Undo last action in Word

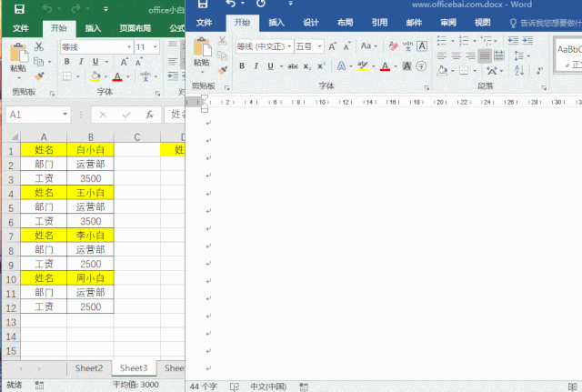231,4
